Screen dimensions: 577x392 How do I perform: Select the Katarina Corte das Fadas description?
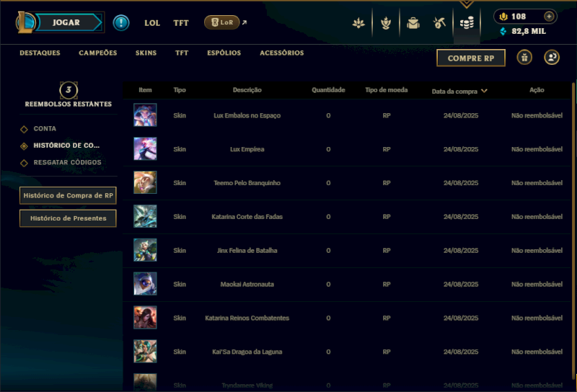[247, 217]
